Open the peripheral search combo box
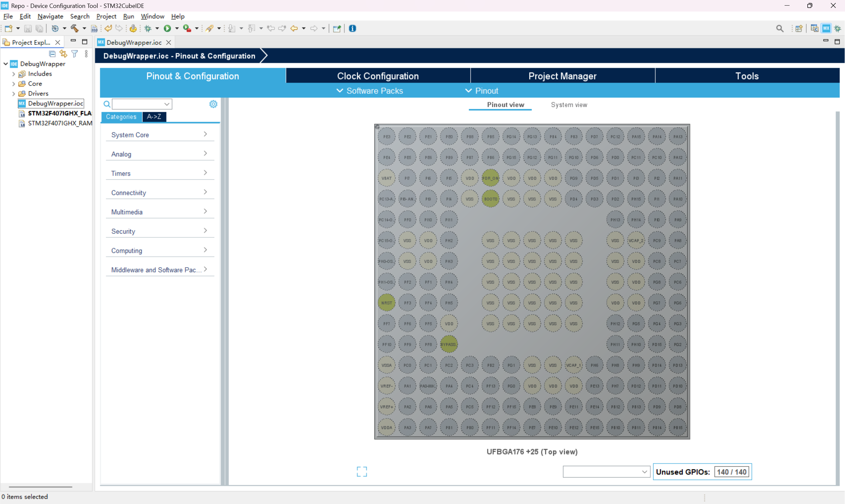 pos(142,104)
